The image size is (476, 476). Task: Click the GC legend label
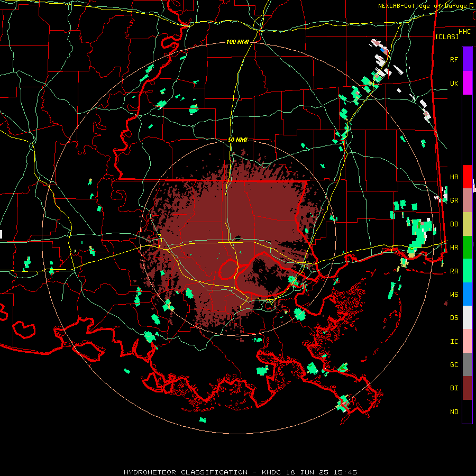pos(454,365)
